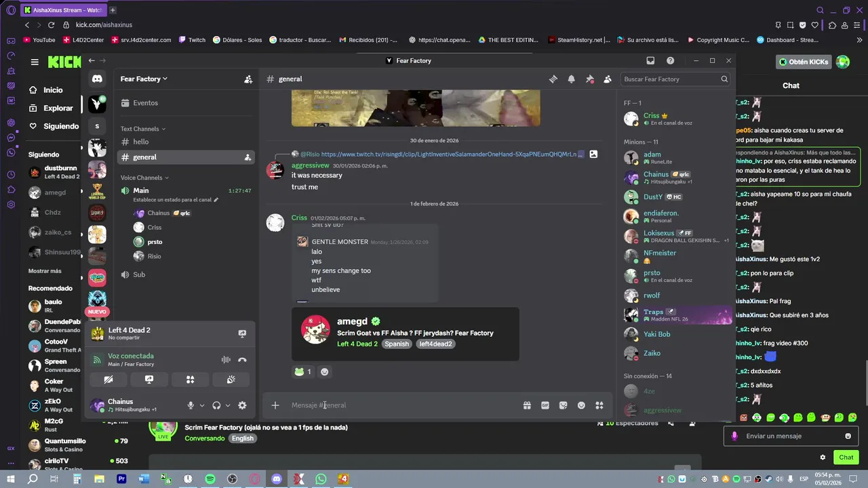Open emoji picker in Kick chat input

click(x=848, y=436)
